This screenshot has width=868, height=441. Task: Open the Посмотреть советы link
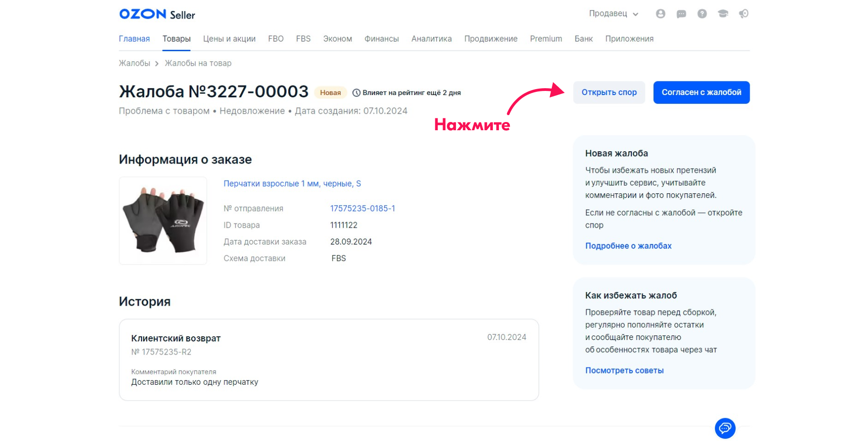625,371
